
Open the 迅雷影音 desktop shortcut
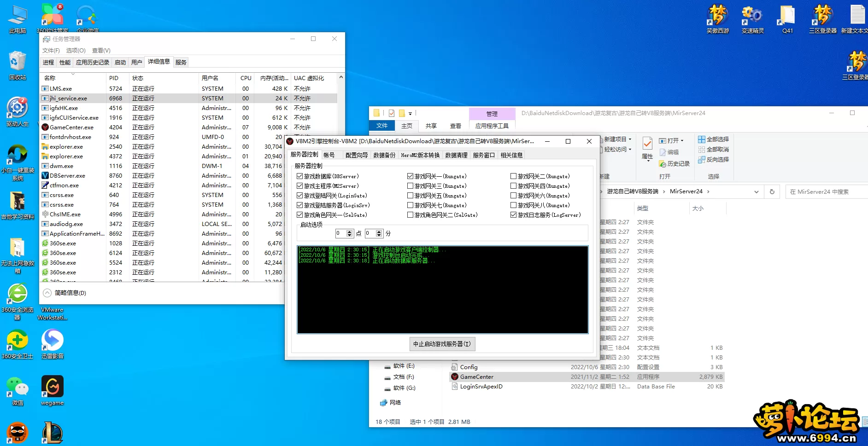[53, 344]
